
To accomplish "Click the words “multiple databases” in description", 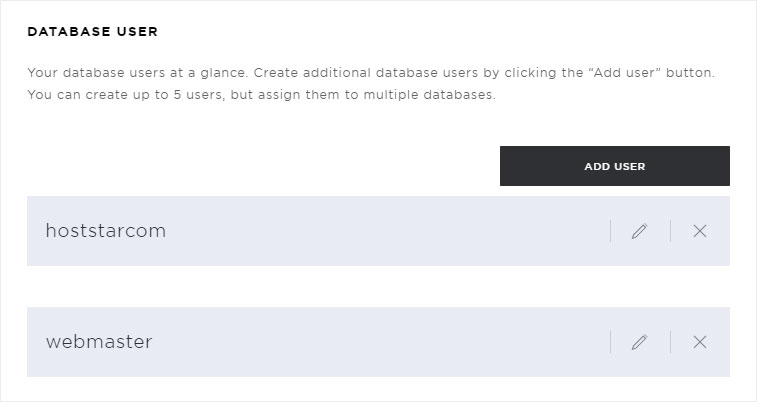I will click(429, 95).
